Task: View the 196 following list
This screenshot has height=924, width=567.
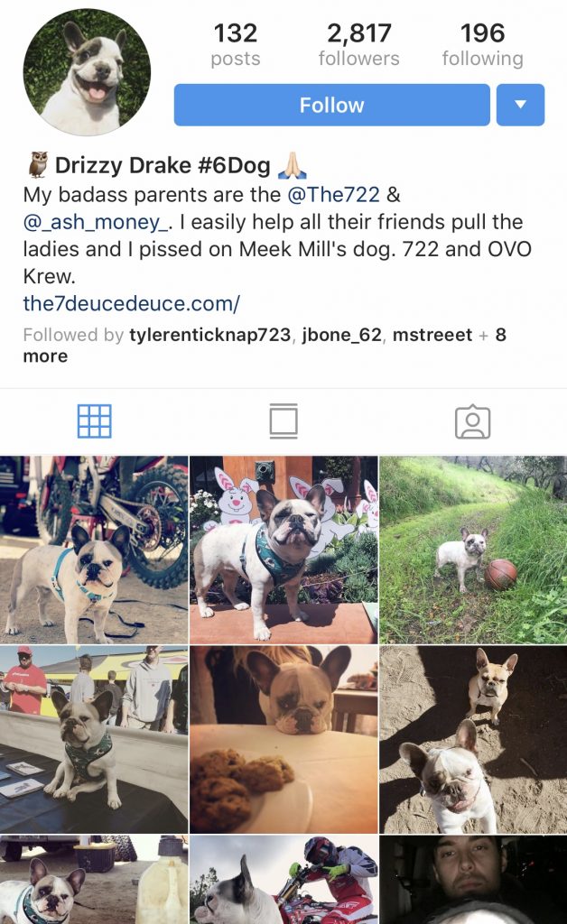Action: click(x=483, y=44)
